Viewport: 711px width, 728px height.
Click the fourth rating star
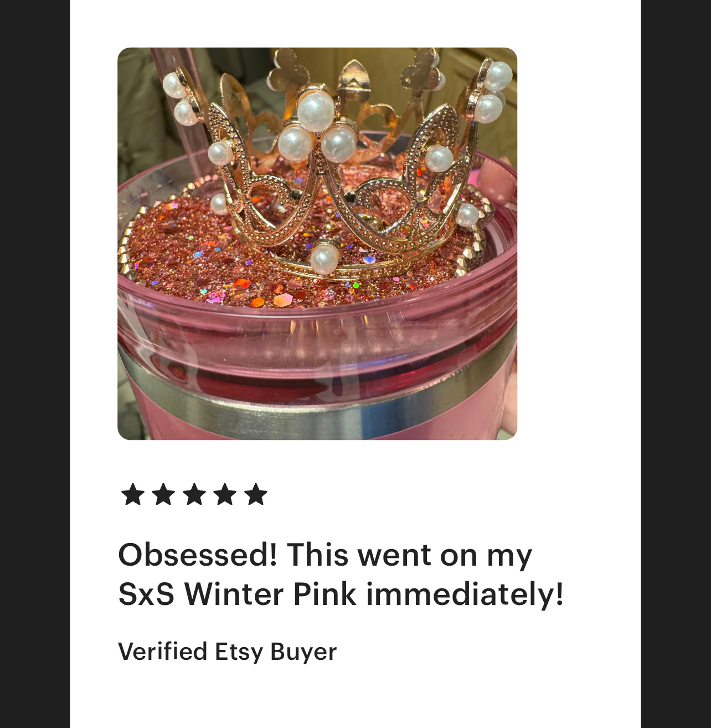tap(225, 494)
